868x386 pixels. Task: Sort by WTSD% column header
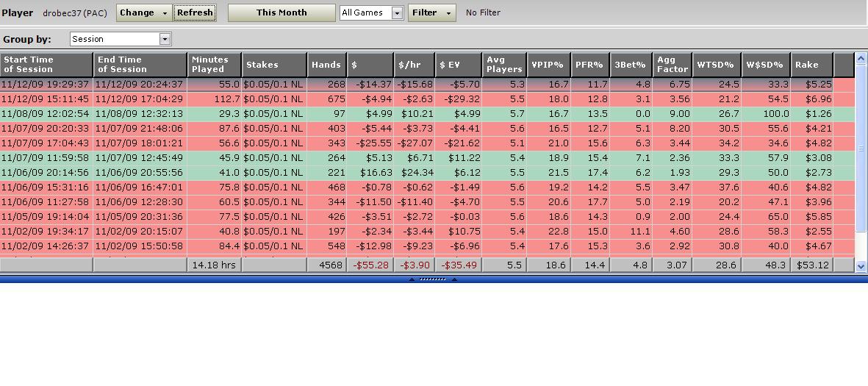[x=717, y=65]
